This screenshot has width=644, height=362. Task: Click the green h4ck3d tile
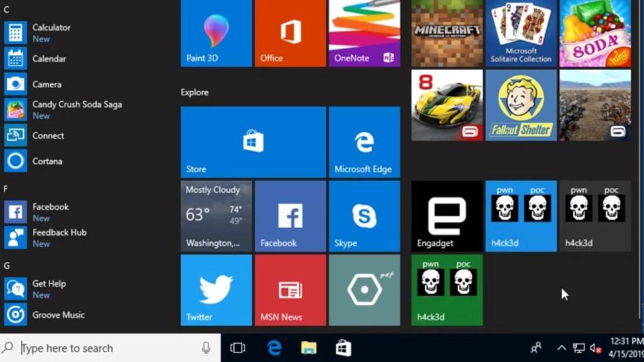click(x=447, y=290)
